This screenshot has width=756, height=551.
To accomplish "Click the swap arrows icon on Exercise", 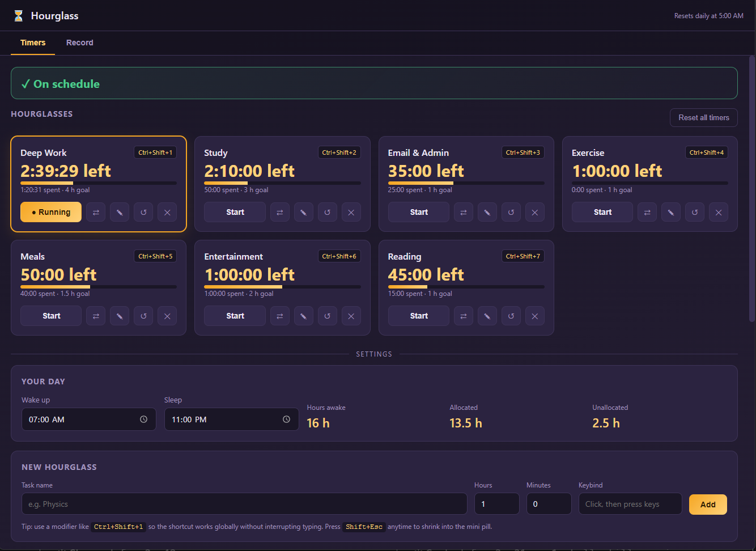I will pos(647,213).
